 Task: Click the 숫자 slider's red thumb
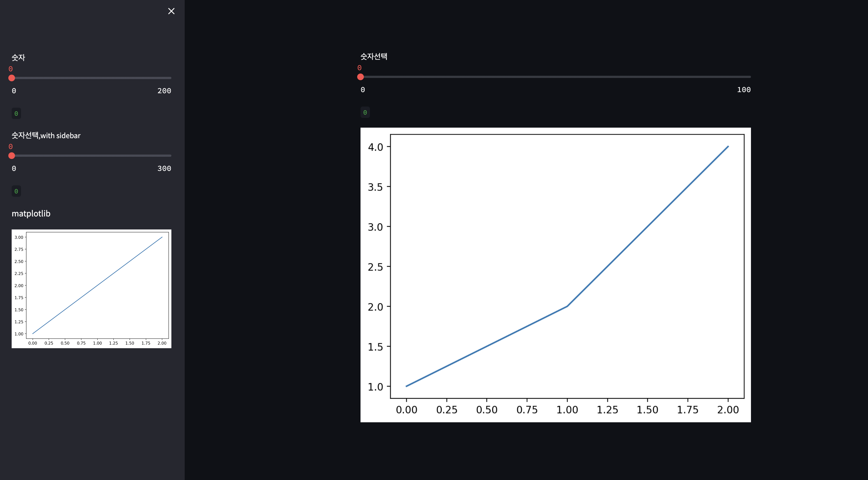point(12,78)
